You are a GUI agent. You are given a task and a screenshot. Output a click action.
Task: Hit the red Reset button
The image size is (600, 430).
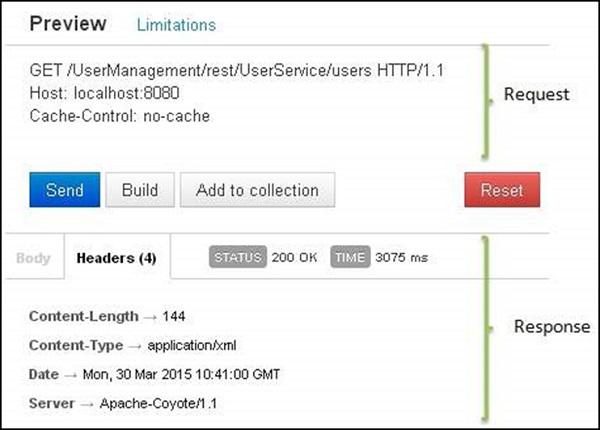point(502,190)
